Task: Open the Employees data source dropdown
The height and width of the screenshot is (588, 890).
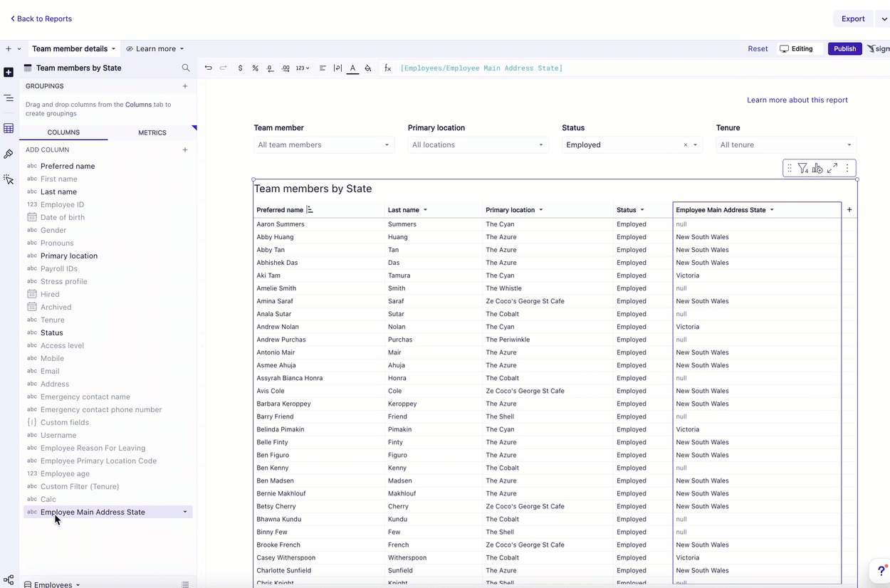Action: (52, 584)
